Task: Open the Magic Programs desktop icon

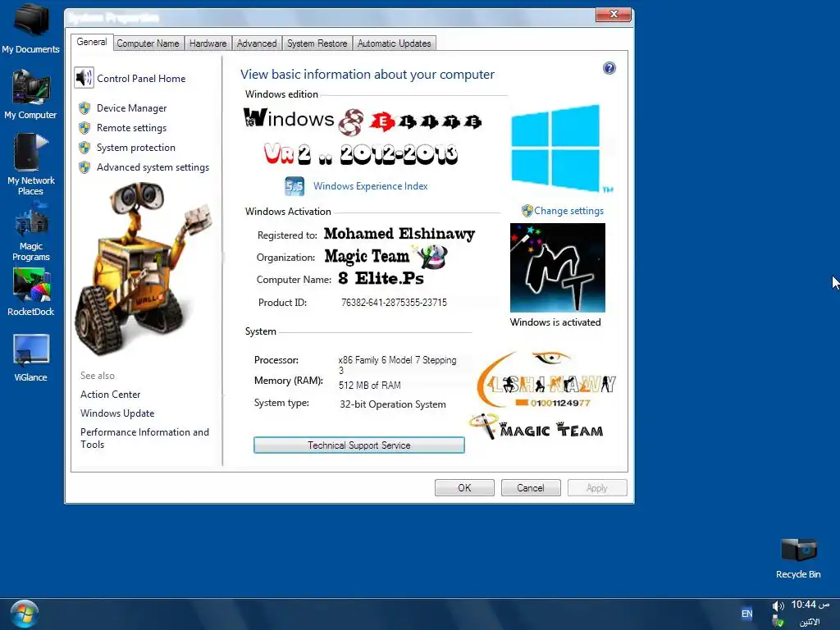Action: pyautogui.click(x=30, y=231)
